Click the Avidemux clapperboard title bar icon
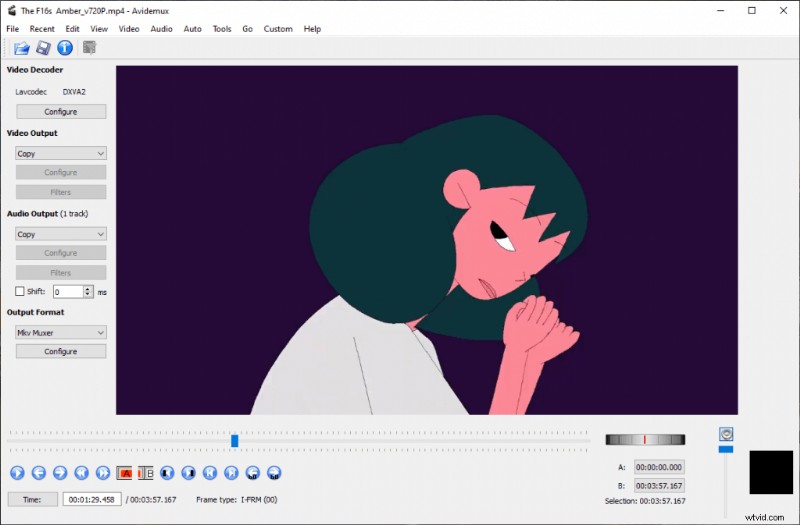The height and width of the screenshot is (525, 800). pos(11,11)
